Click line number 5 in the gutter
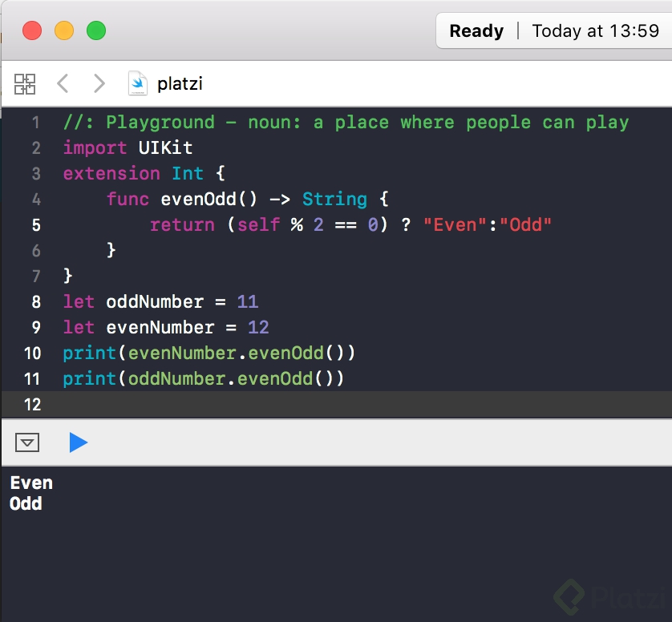 click(36, 224)
